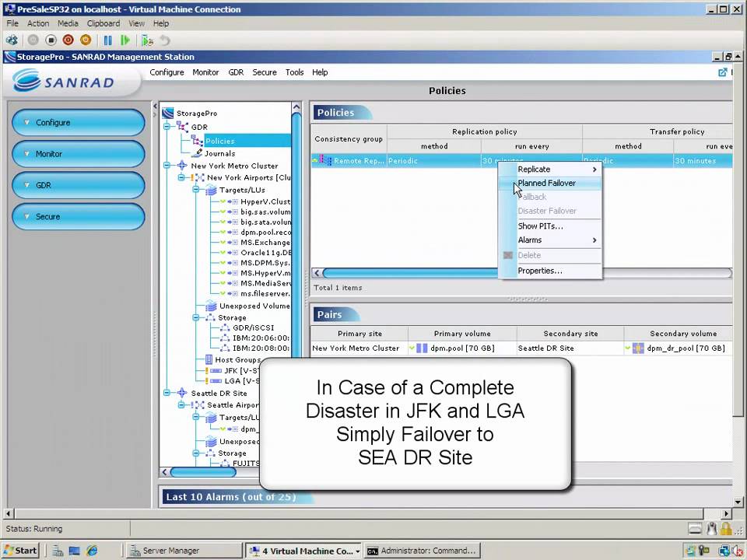Image resolution: width=747 pixels, height=560 pixels.
Task: Collapse the GDR tree node
Action: [x=167, y=127]
